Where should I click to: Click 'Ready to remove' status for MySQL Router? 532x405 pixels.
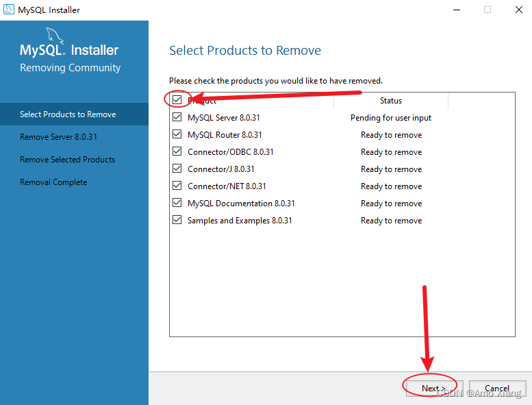[391, 135]
